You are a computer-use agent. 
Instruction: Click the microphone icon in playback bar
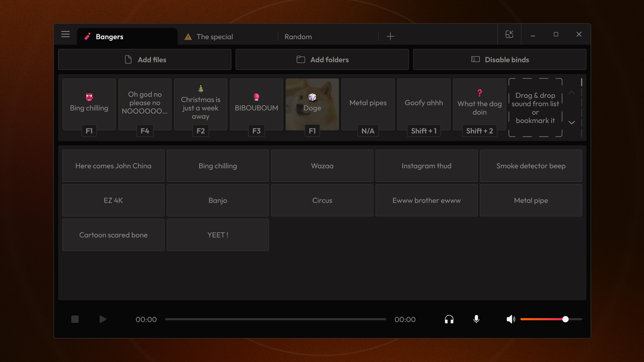[477, 319]
